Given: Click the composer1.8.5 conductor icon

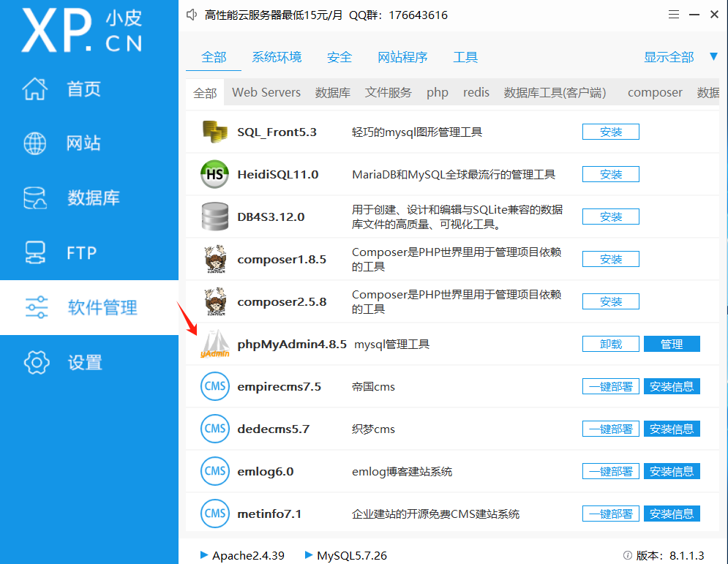Looking at the screenshot, I should tap(215, 259).
